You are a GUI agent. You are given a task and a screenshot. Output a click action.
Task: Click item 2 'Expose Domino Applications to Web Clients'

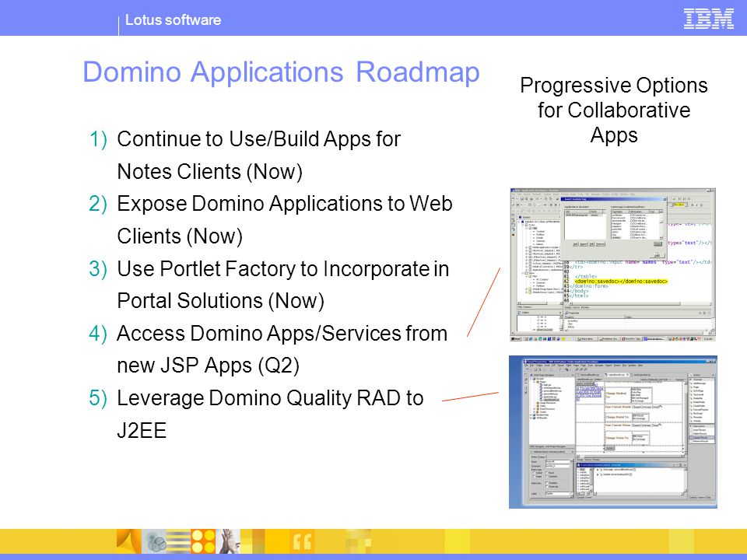[270, 219]
